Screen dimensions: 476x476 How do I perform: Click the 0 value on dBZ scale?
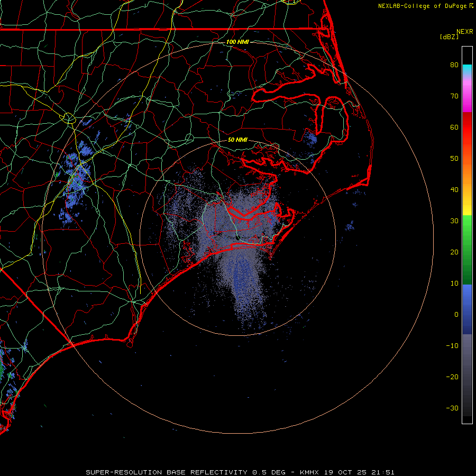pos(456,315)
